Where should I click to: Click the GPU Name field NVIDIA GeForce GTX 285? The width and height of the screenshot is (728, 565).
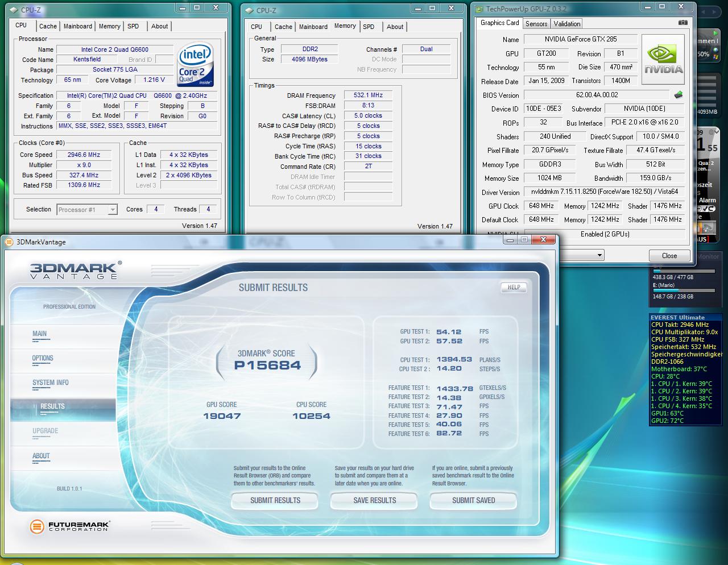point(580,39)
